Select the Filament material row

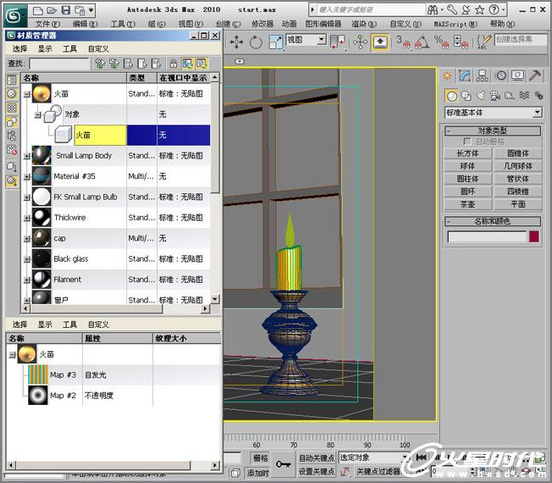click(x=116, y=280)
